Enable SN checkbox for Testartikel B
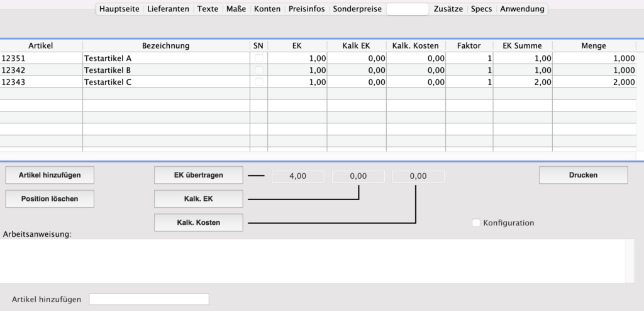This screenshot has width=644, height=311. pyautogui.click(x=258, y=70)
